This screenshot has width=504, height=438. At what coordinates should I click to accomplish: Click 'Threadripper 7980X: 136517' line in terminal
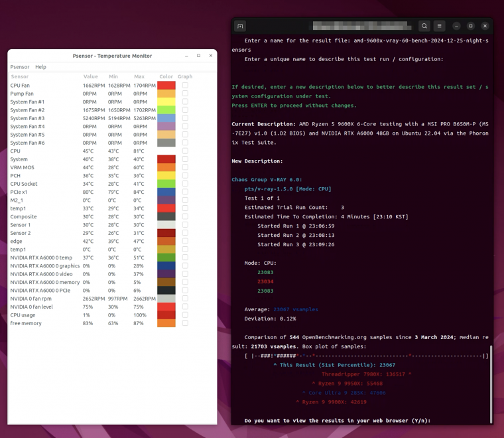[366, 374]
